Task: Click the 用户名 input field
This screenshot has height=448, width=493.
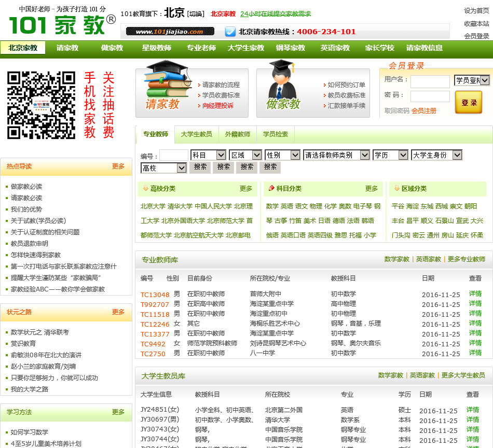Action: (430, 81)
